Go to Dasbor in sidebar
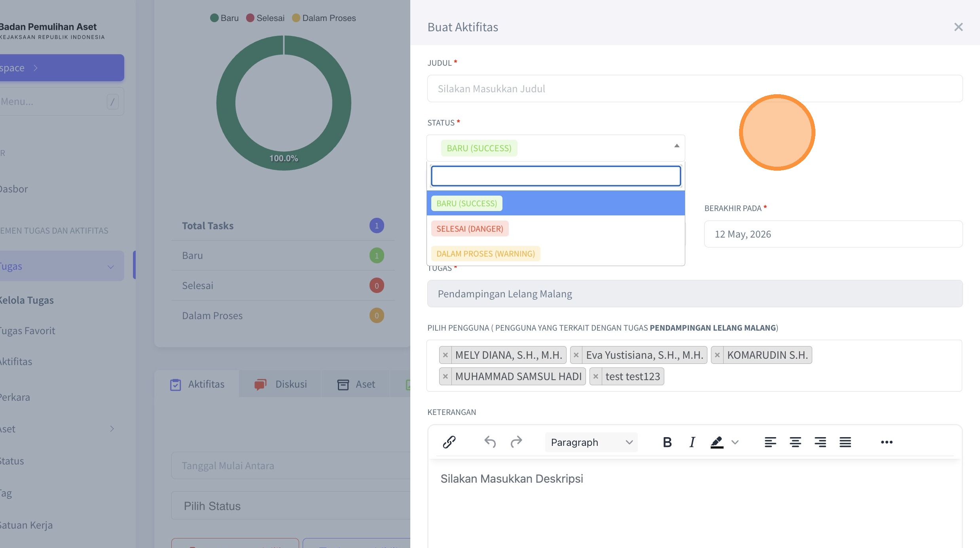980x548 pixels. tap(14, 189)
